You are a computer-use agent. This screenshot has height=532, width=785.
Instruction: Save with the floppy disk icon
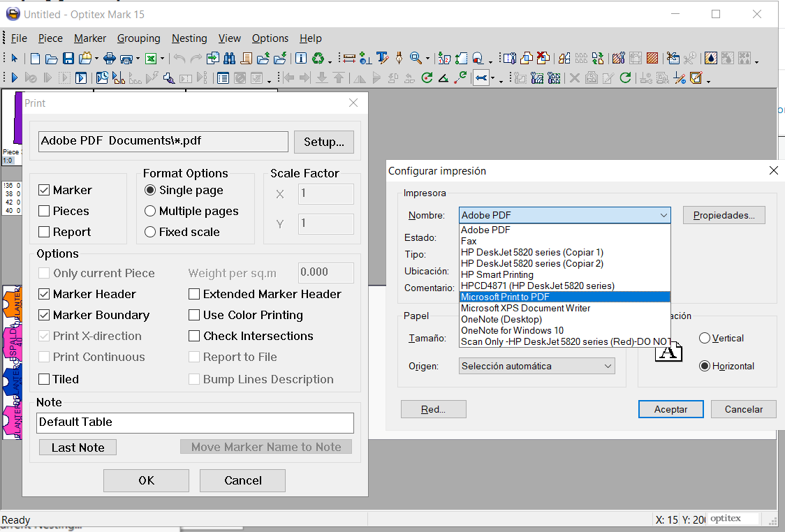point(68,59)
